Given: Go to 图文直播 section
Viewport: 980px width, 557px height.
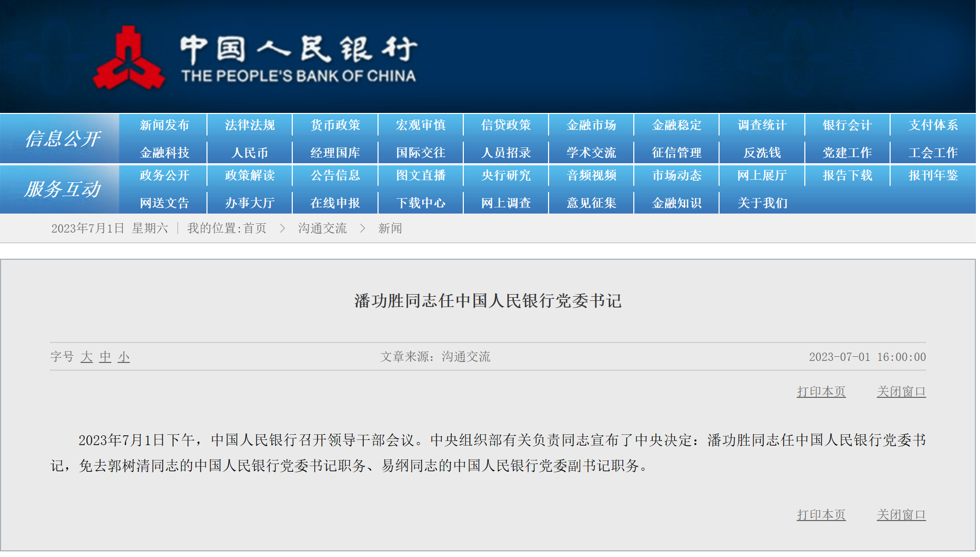Looking at the screenshot, I should pyautogui.click(x=421, y=176).
